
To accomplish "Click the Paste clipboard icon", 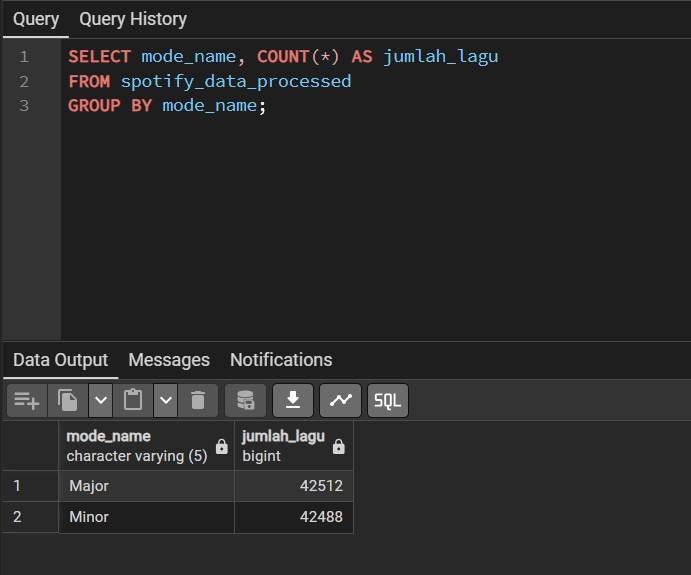I will [x=133, y=400].
